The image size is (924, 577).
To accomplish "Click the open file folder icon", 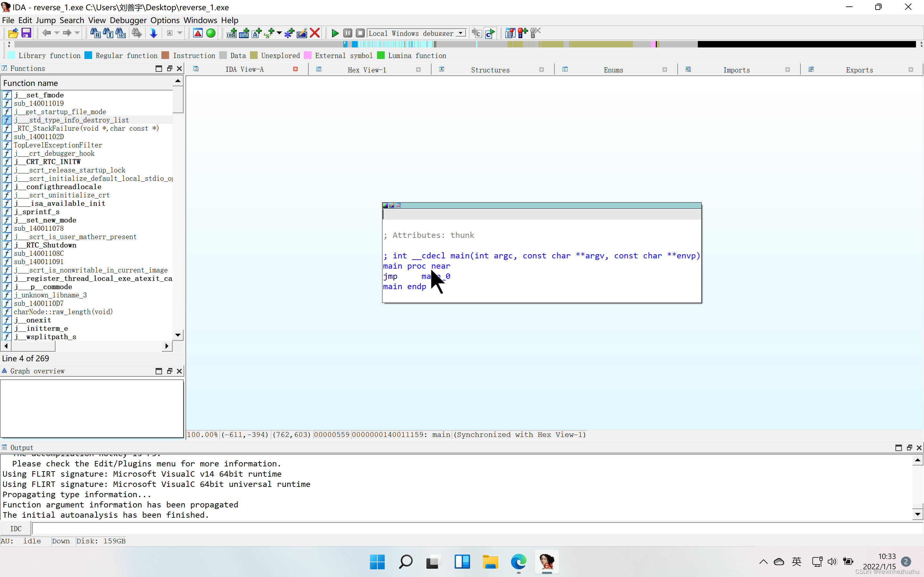I will pos(13,33).
